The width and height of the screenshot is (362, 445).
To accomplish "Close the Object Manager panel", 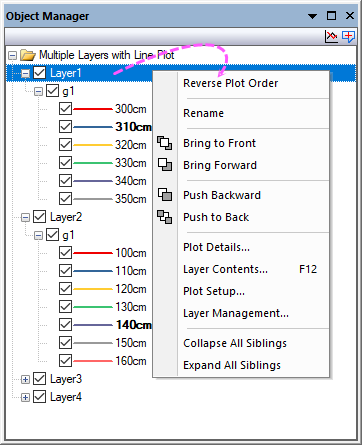I will tap(350, 16).
